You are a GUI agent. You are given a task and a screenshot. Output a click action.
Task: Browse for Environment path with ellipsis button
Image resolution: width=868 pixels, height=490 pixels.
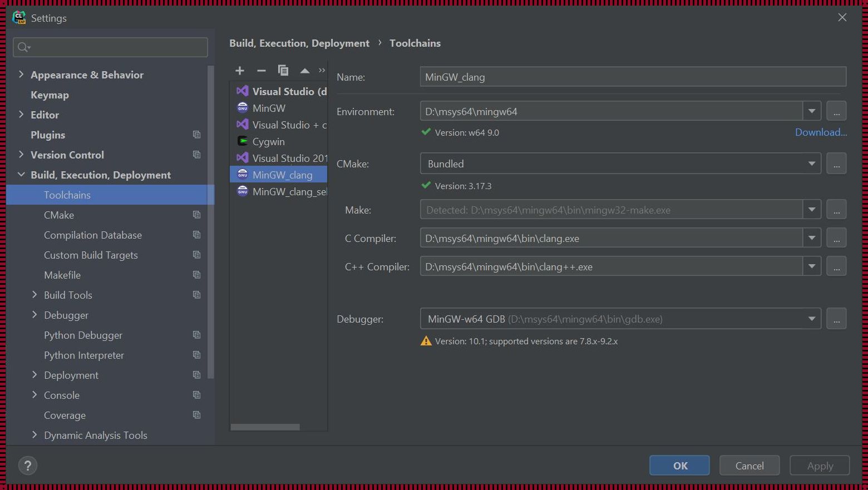(x=836, y=111)
